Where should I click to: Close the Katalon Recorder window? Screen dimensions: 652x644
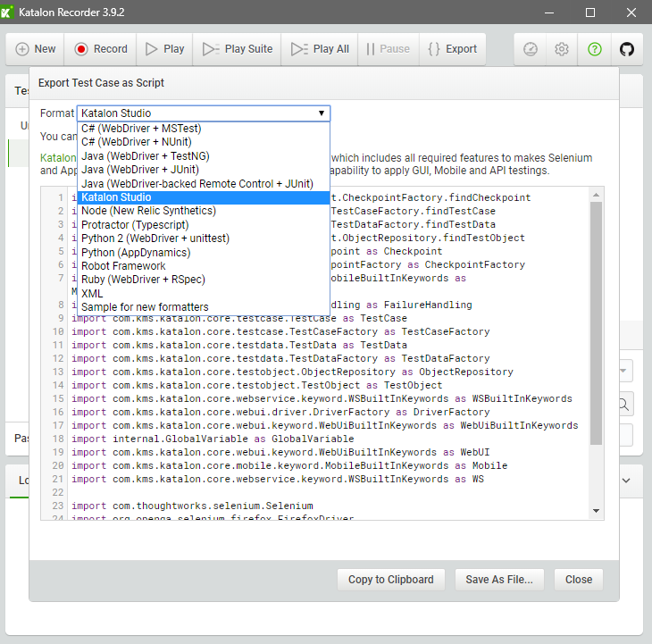631,13
